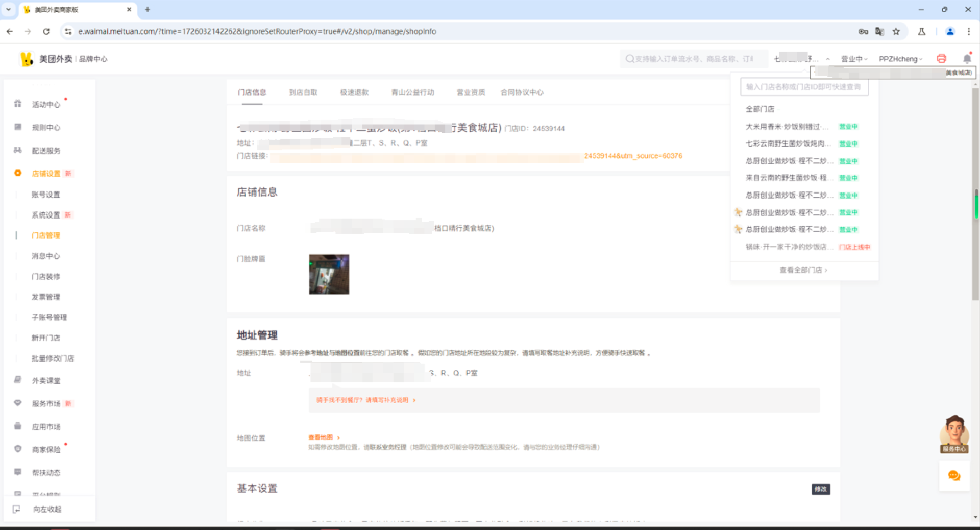Image resolution: width=980 pixels, height=530 pixels.
Task: Click 商家保险 shield icon in sidebar
Action: (18, 449)
